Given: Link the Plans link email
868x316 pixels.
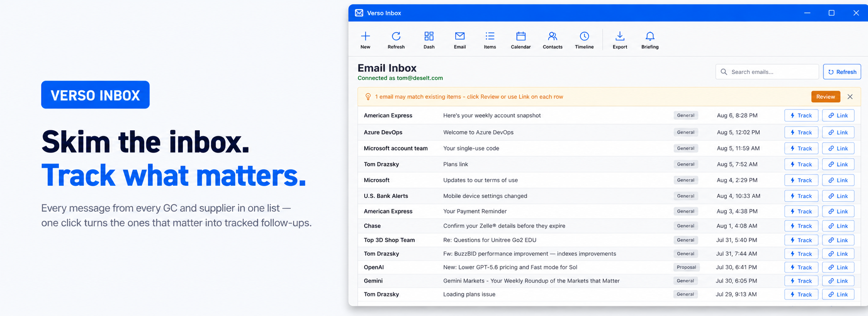Looking at the screenshot, I should tap(838, 164).
